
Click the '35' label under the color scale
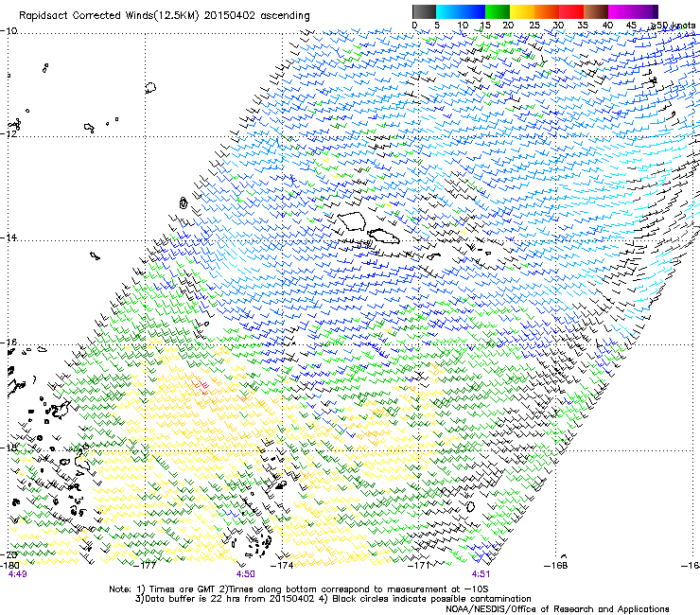tap(583, 26)
